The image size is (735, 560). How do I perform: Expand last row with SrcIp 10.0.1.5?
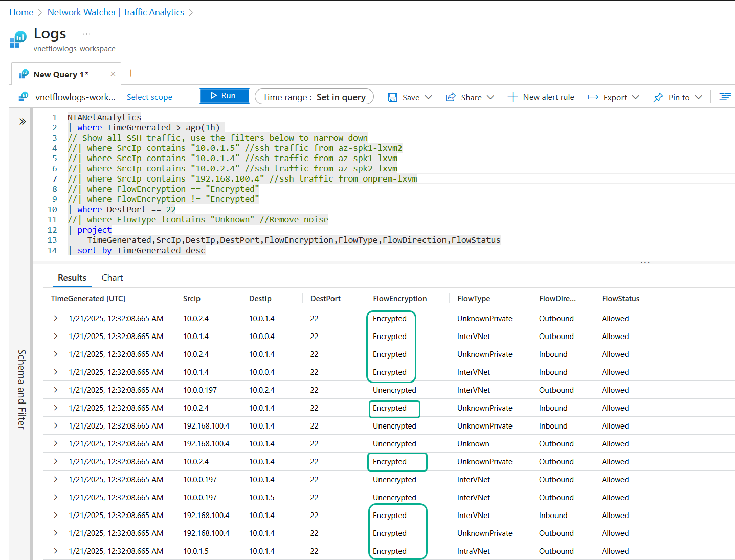pyautogui.click(x=55, y=551)
